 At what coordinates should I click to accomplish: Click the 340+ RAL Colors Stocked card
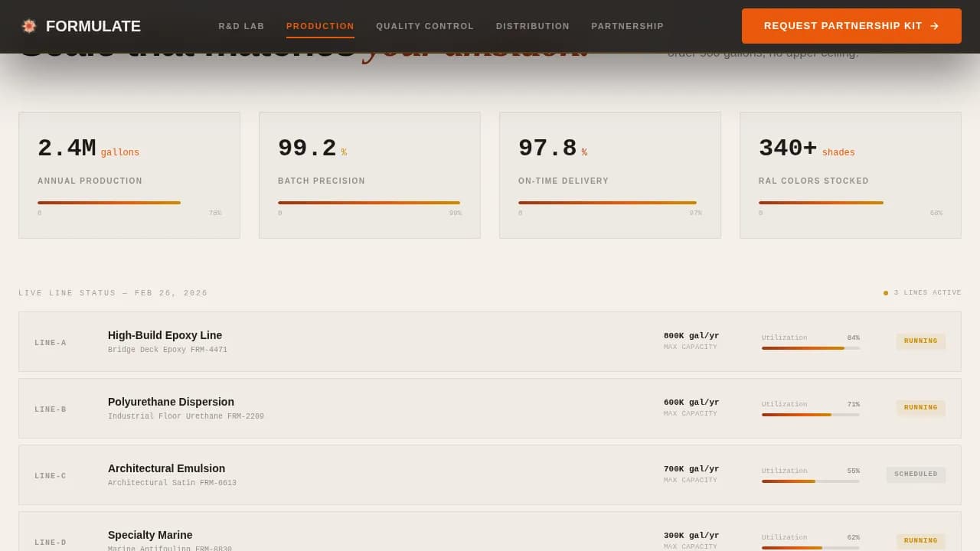850,175
